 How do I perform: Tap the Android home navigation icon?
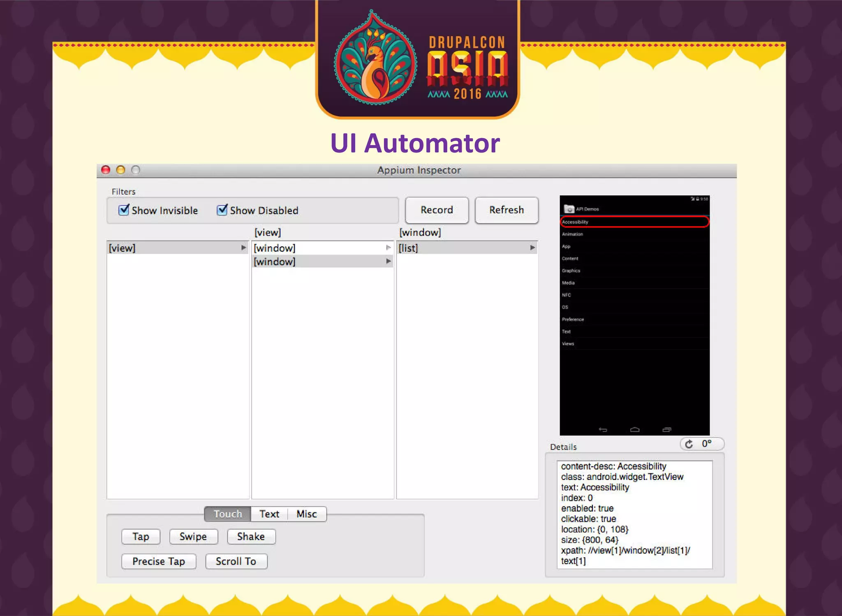pyautogui.click(x=635, y=430)
